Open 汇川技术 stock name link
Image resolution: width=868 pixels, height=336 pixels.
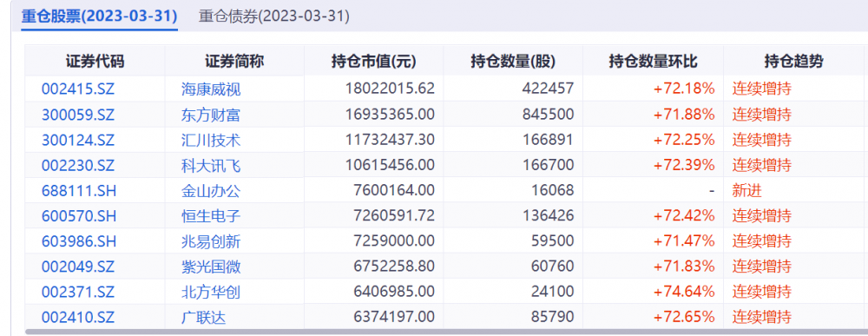click(211, 140)
